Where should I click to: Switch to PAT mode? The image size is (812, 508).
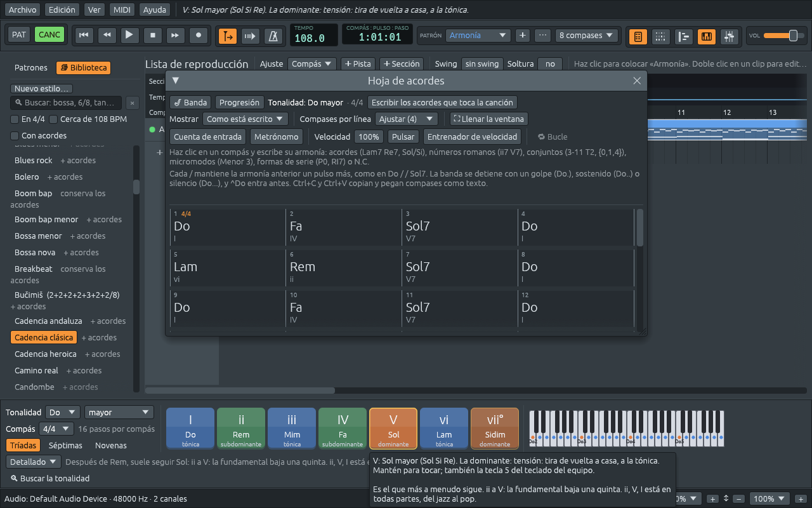pyautogui.click(x=19, y=34)
